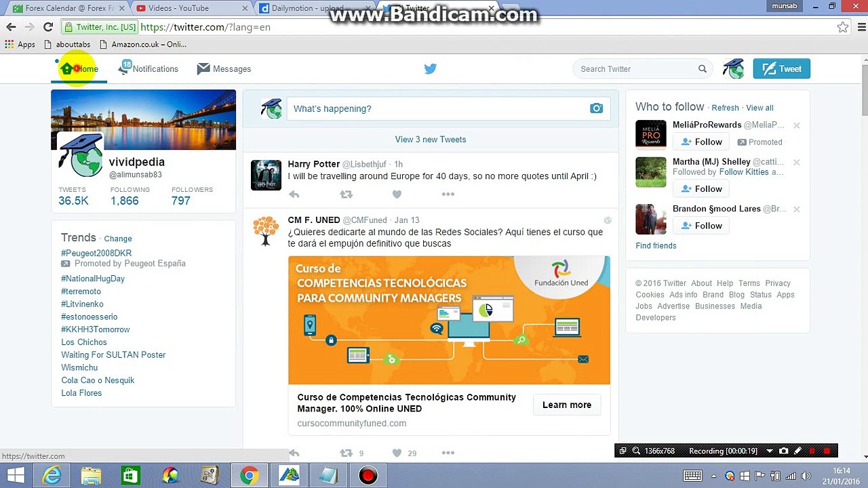Image resolution: width=868 pixels, height=488 pixels.
Task: Click the search magnifier icon
Action: [x=703, y=68]
